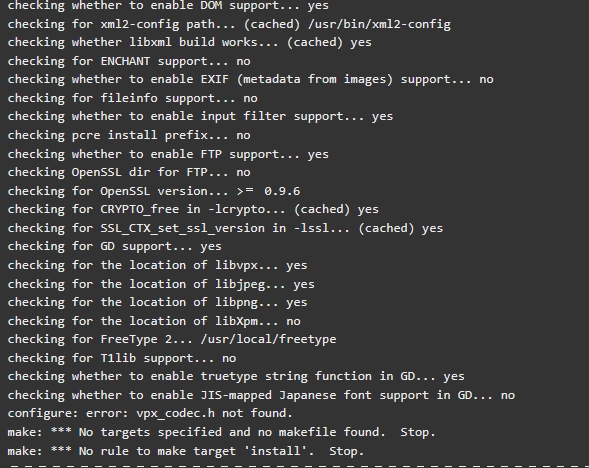Viewport: 589px width, 468px height.
Task: Click the truetype string function line
Action: (236, 377)
